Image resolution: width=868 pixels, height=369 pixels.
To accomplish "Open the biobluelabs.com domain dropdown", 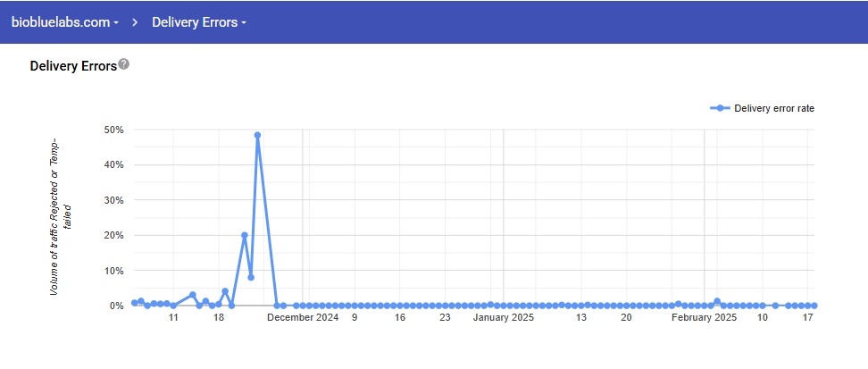I will [x=64, y=21].
